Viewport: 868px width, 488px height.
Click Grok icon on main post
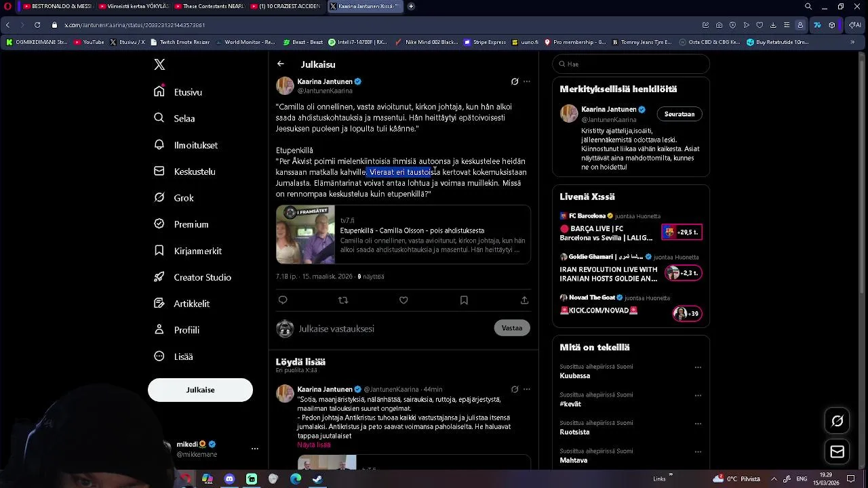tap(515, 81)
